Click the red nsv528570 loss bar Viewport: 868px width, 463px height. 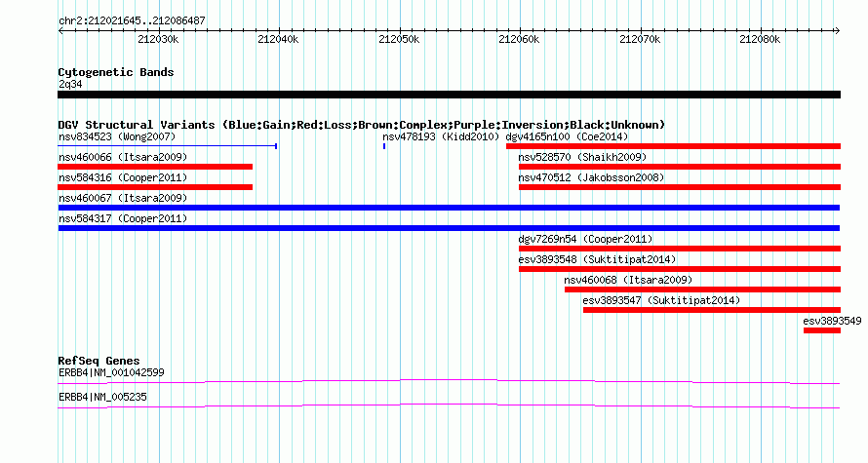[680, 167]
